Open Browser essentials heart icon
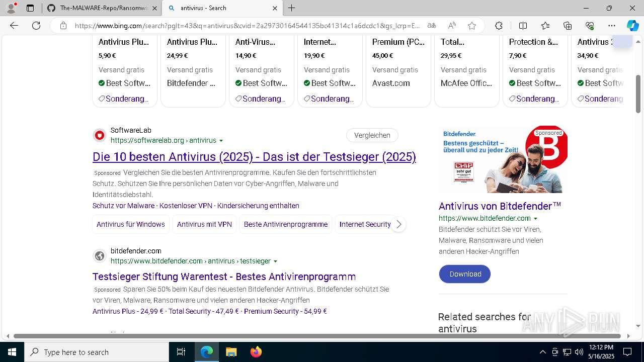This screenshot has width=644, height=362. tap(590, 26)
